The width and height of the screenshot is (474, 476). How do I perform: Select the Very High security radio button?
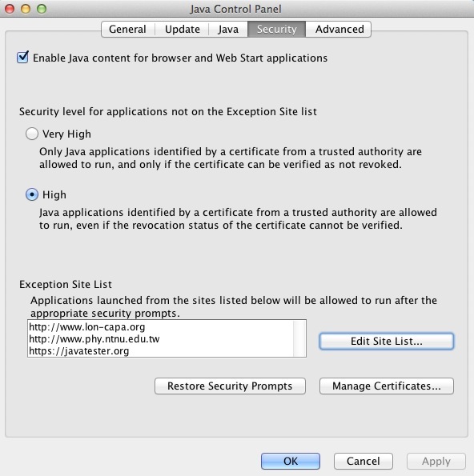pyautogui.click(x=32, y=134)
